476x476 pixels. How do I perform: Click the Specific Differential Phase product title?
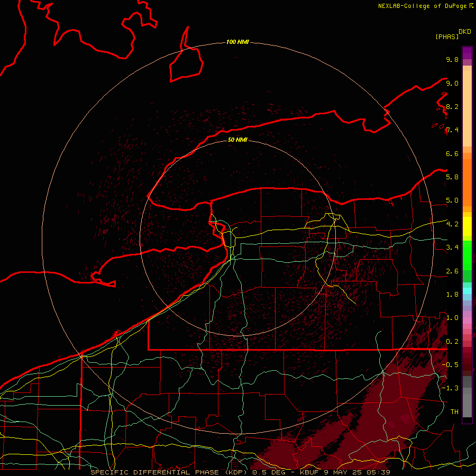coord(172,472)
